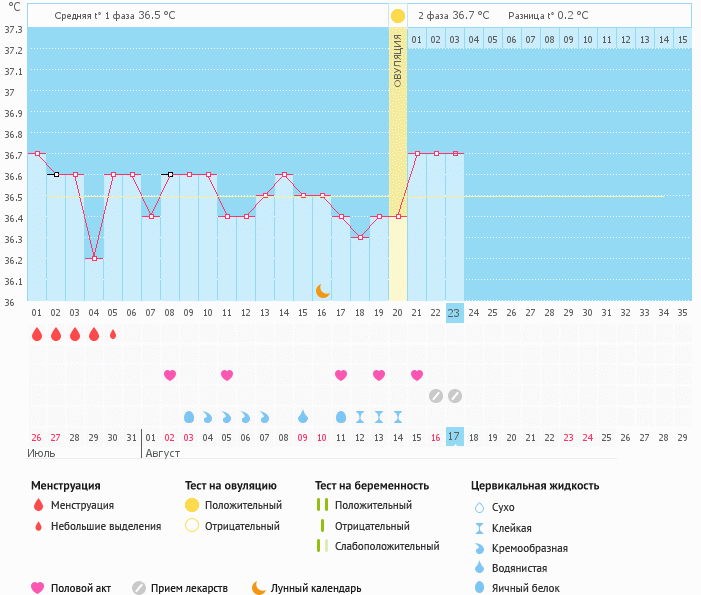The image size is (701, 595).
Task: Click the yellow ovulation test circle above the chart
Action: point(398,16)
